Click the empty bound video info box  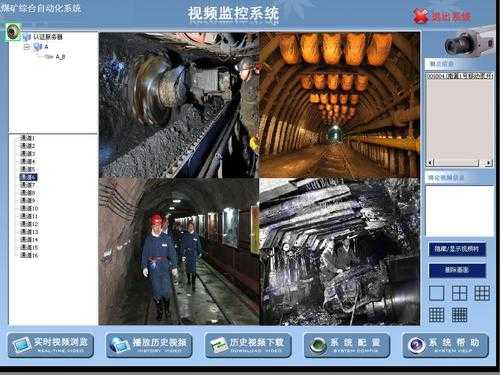pos(459,211)
